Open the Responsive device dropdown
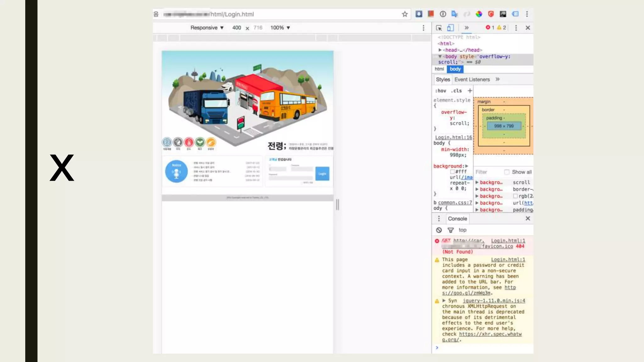644x362 pixels. (207, 28)
